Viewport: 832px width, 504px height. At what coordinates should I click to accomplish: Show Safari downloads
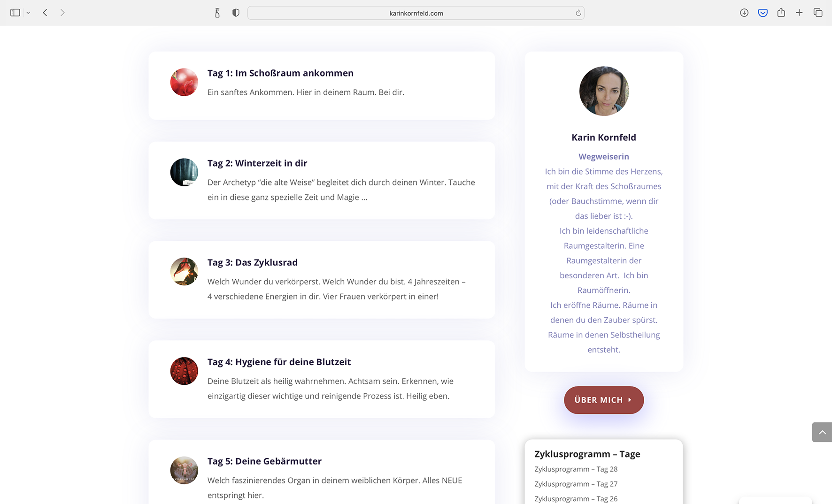(x=744, y=13)
